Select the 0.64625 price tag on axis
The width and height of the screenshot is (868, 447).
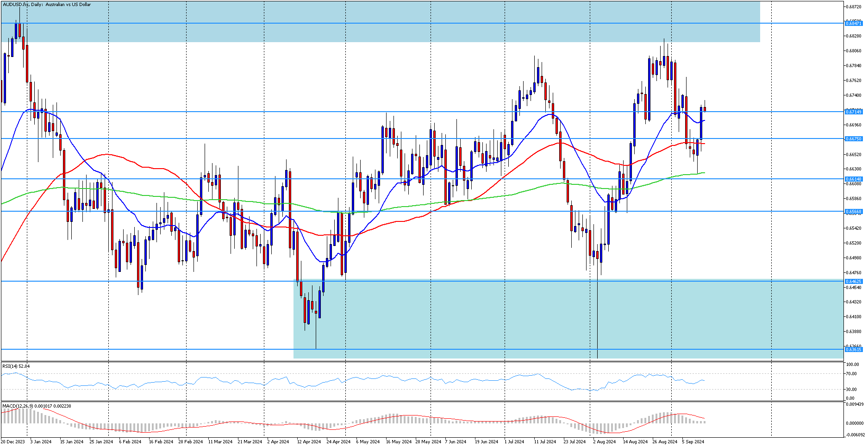click(854, 281)
